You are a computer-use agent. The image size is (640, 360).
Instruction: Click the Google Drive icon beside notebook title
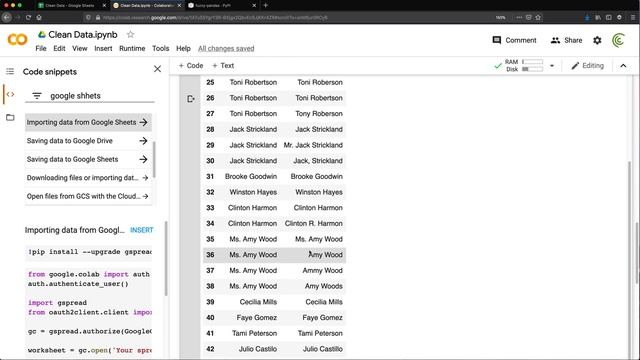42,35
